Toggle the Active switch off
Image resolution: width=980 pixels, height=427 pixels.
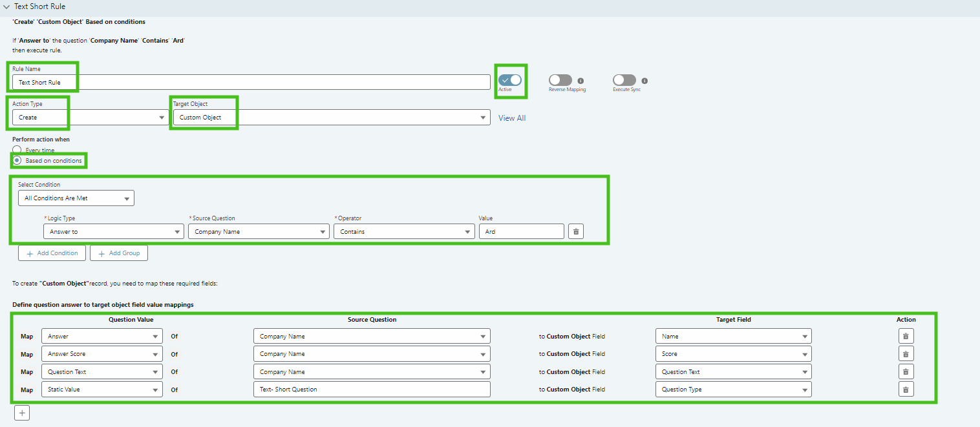click(x=509, y=80)
